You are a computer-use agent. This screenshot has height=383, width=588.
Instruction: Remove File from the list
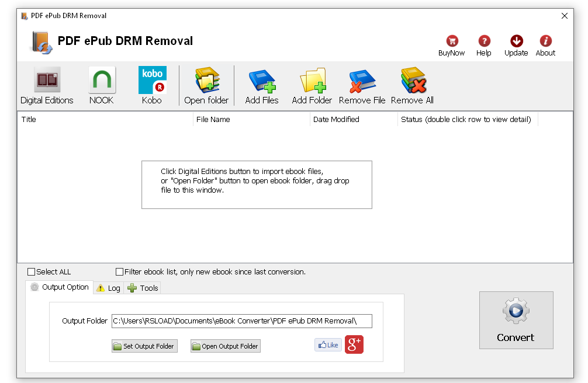pyautogui.click(x=362, y=82)
